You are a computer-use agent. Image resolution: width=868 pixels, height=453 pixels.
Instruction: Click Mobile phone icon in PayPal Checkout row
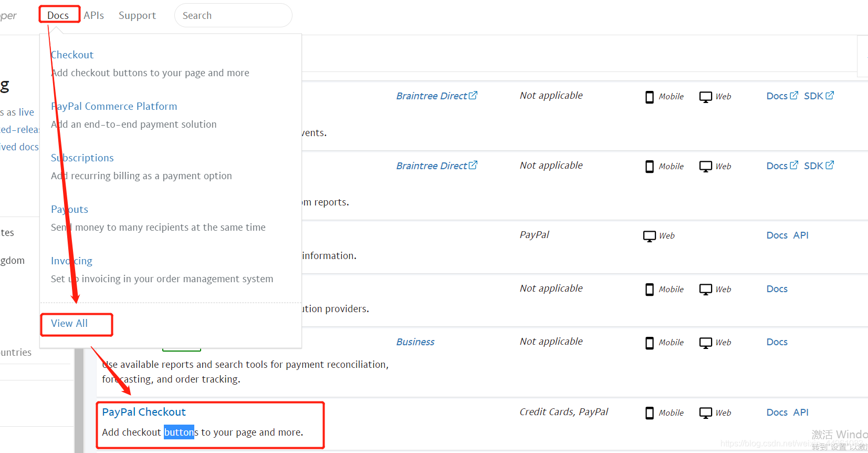650,413
